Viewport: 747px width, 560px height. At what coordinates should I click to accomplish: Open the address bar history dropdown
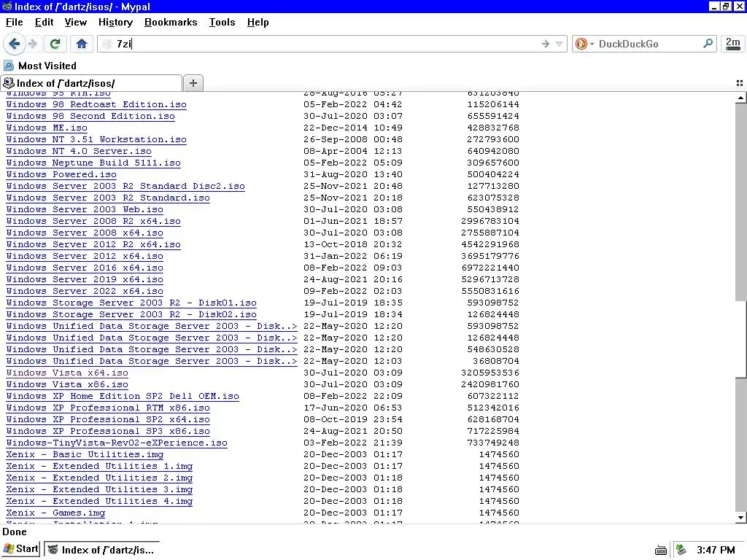560,44
